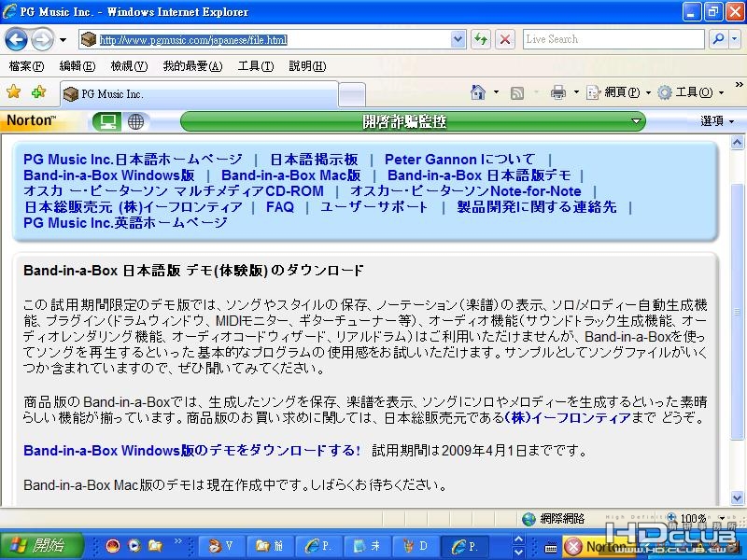
Task: Open Band-in-a-Box 日本語版デモ link
Action: (479, 175)
